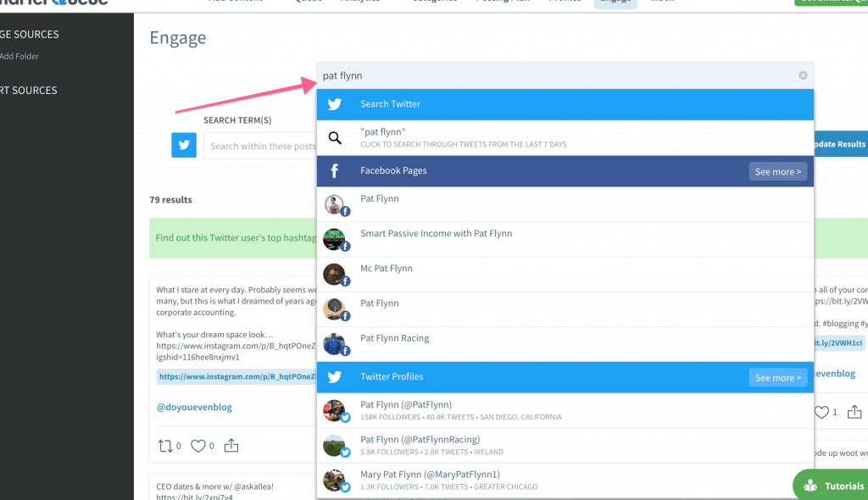Click the Facebook Pages 'f' icon
The width and height of the screenshot is (868, 500).
click(334, 171)
